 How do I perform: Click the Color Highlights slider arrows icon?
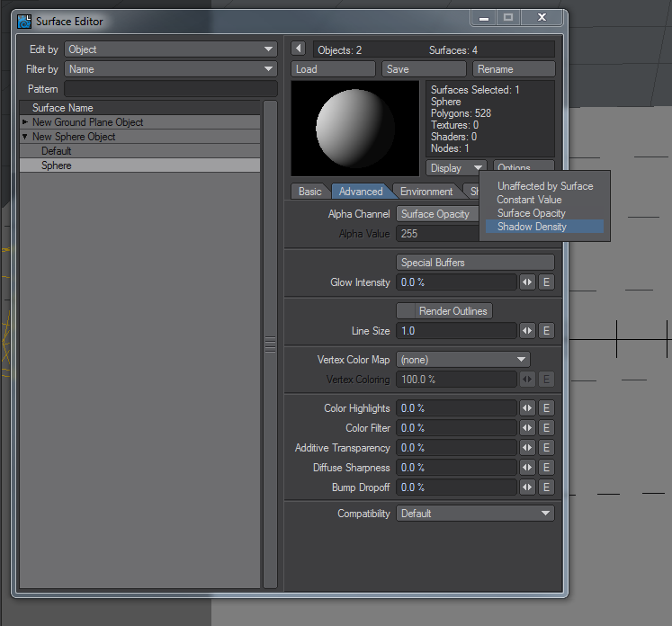[527, 408]
